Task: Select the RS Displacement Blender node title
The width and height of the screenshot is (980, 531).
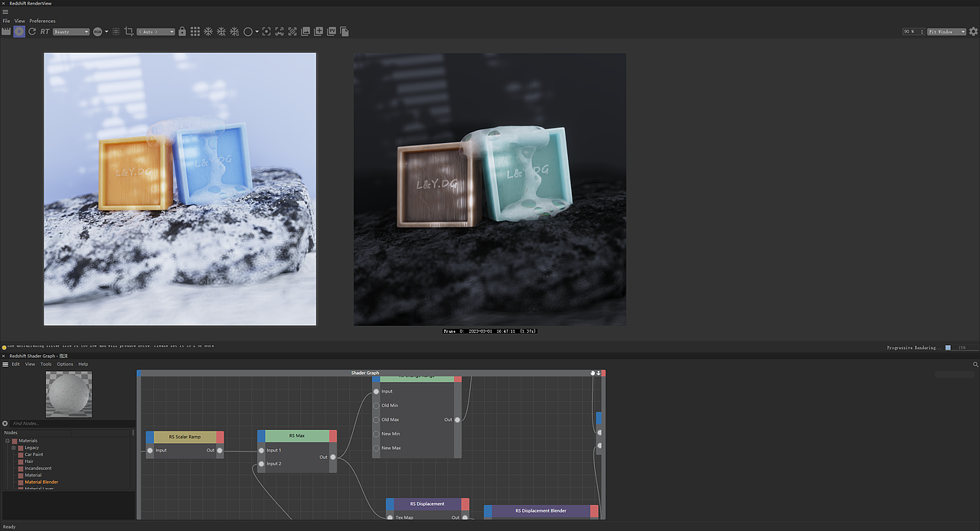Action: coord(541,510)
